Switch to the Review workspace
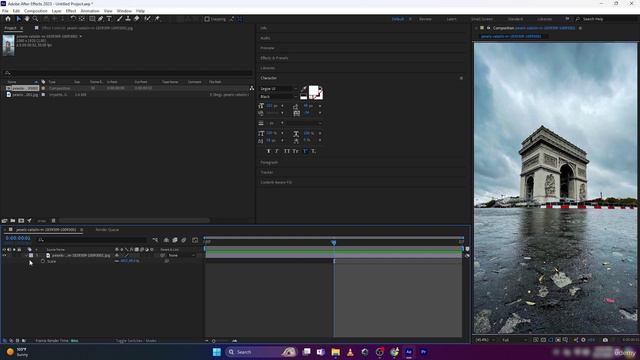Viewport: 640px width, 360px height. 425,19
